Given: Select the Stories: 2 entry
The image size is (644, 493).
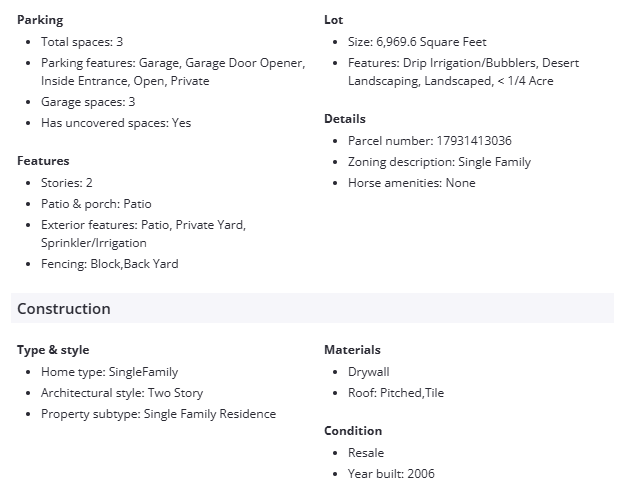Looking at the screenshot, I should [x=67, y=183].
